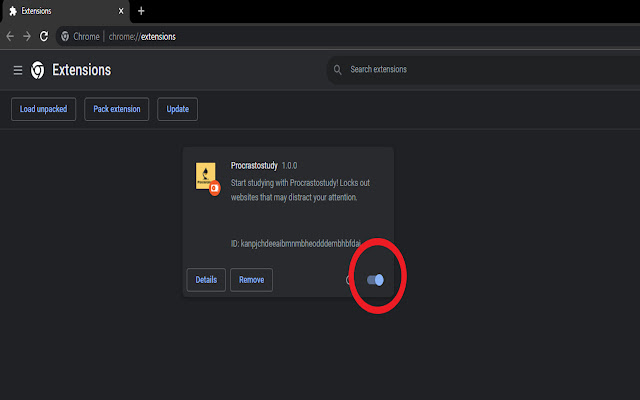Click the Chrome site info icon in address bar

[65, 36]
